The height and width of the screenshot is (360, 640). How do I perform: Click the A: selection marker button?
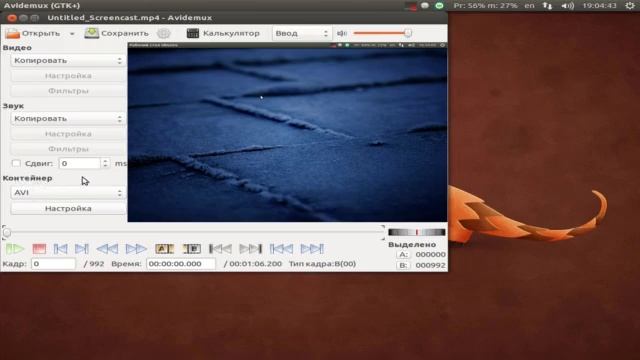pos(403,254)
